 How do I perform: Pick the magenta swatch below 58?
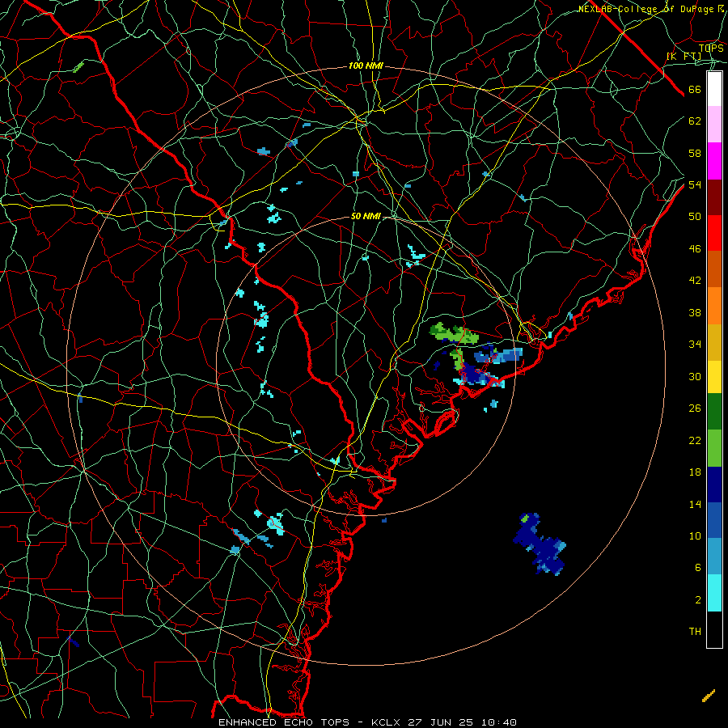714,161
